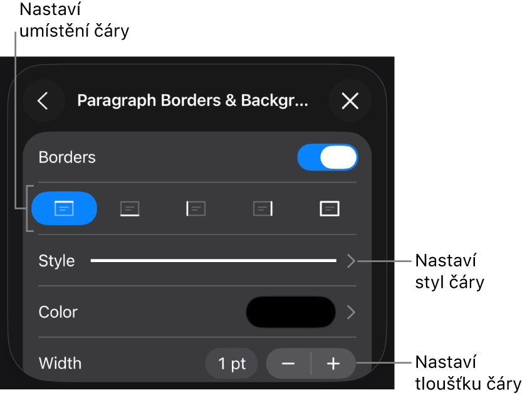Turn off the Borders switch
This screenshot has height=395, width=532.
328,157
